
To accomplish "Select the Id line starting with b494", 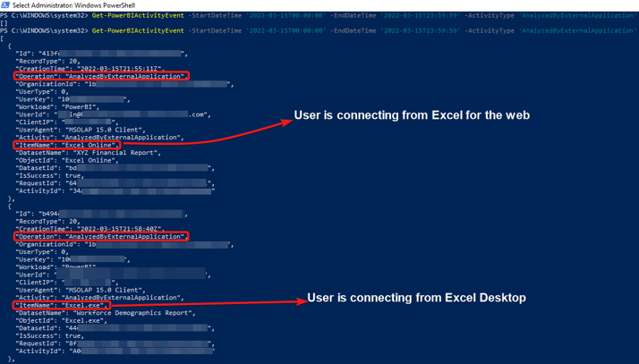I will [x=101, y=214].
